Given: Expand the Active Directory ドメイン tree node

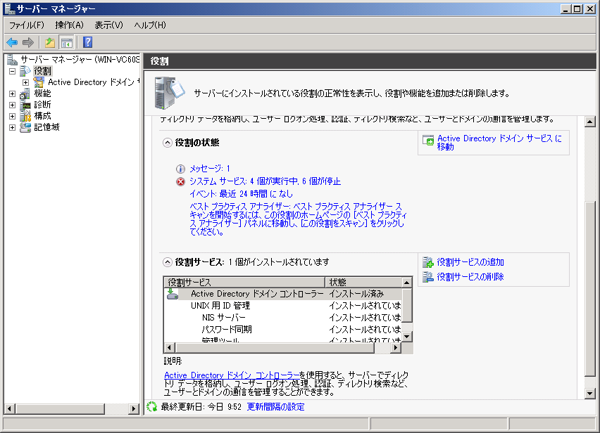Looking at the screenshot, I should coord(25,82).
